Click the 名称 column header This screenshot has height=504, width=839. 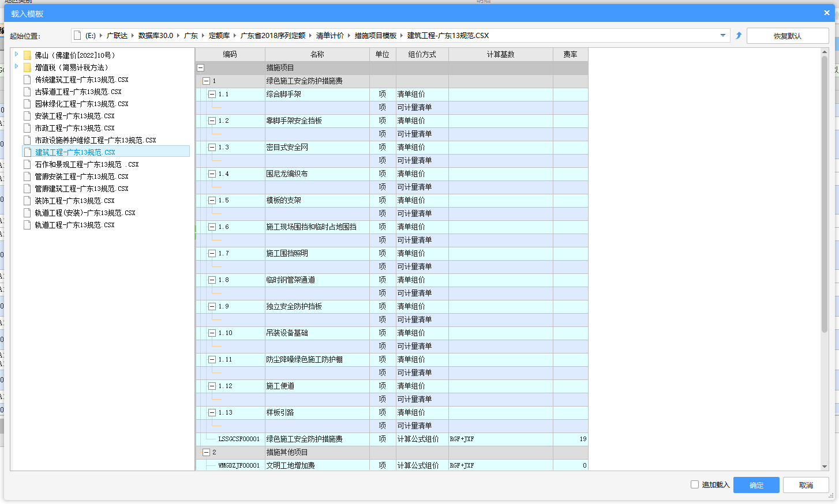pos(317,54)
